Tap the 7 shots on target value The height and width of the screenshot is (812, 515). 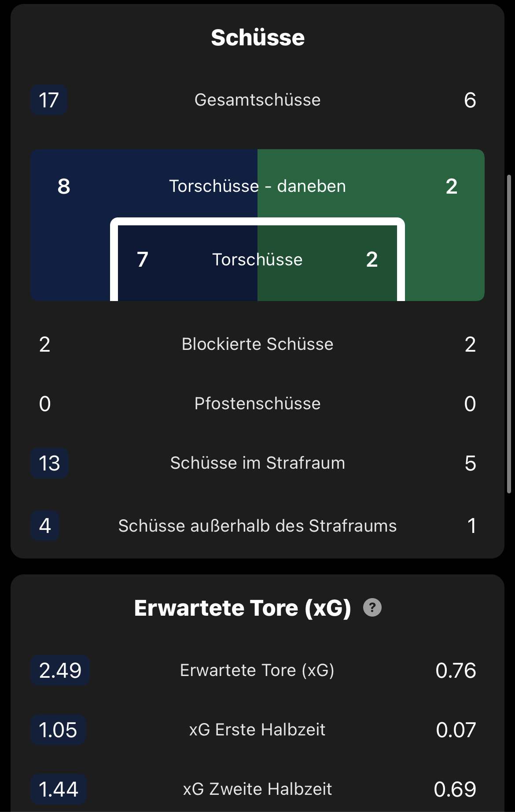[142, 260]
